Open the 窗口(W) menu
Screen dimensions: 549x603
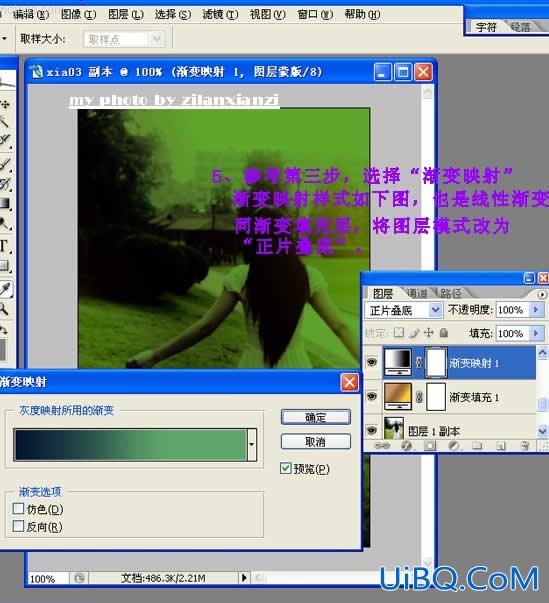(x=315, y=15)
